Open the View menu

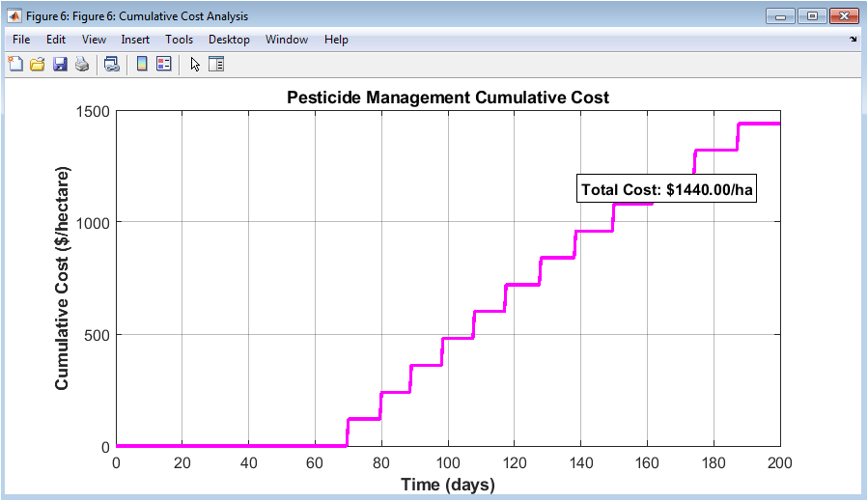94,40
